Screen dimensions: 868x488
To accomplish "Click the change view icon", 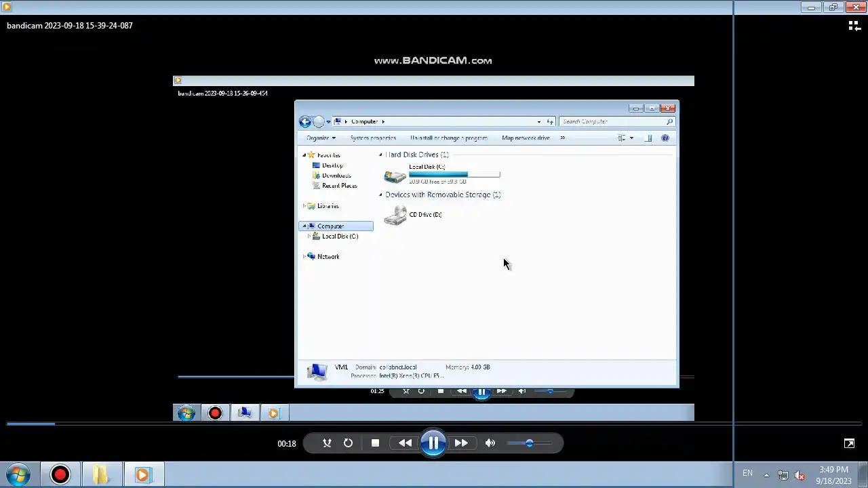I will pos(621,138).
